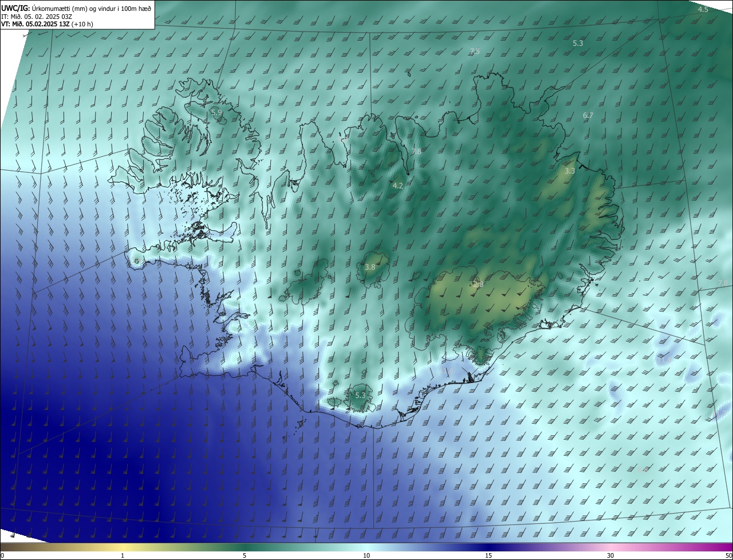Click the 15 tick on the color scale
The image size is (733, 560).
[488, 555]
